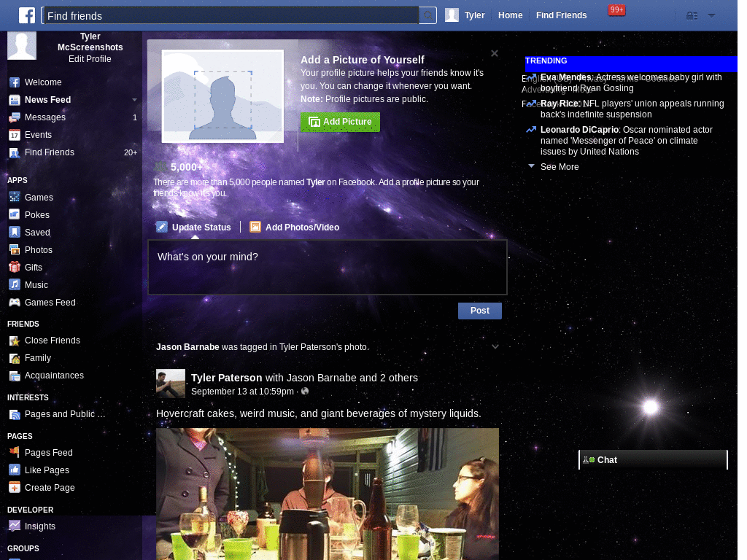Image resolution: width=747 pixels, height=560 pixels.
Task: Click the Find Friends sidebar icon
Action: (x=15, y=153)
